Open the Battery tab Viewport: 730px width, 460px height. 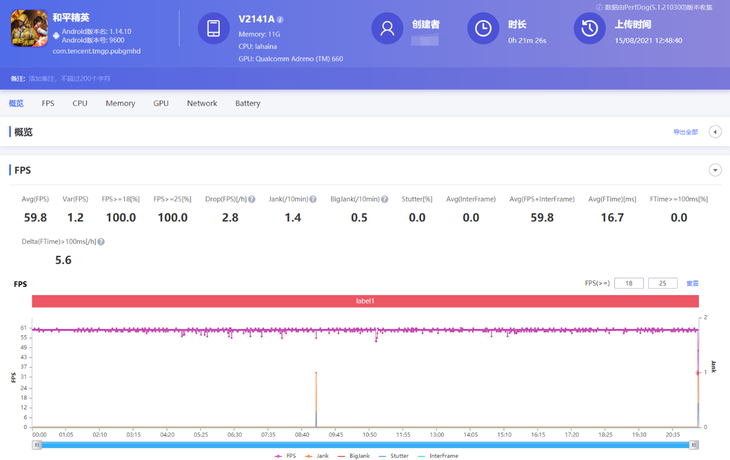coord(248,103)
